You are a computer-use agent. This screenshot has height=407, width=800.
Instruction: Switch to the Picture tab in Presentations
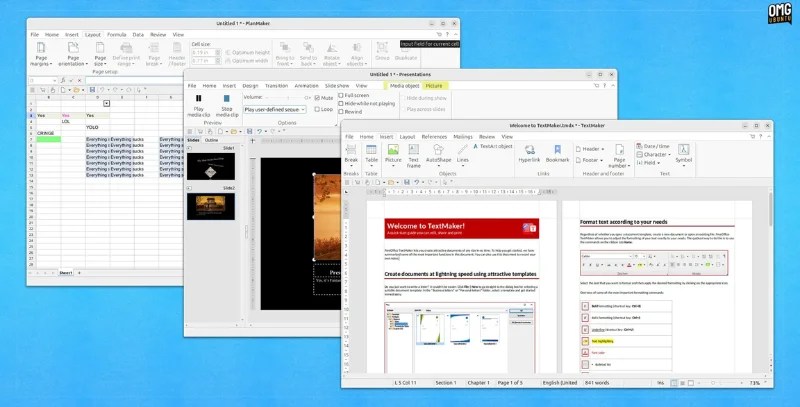[434, 86]
